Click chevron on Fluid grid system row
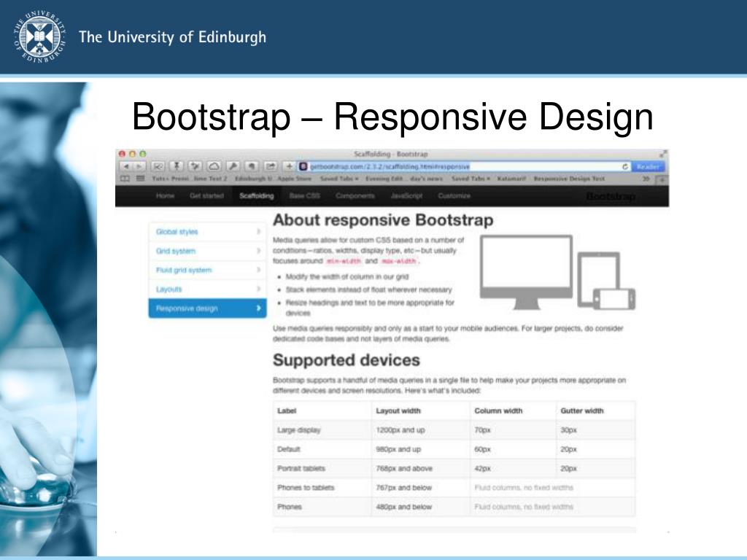 [259, 270]
